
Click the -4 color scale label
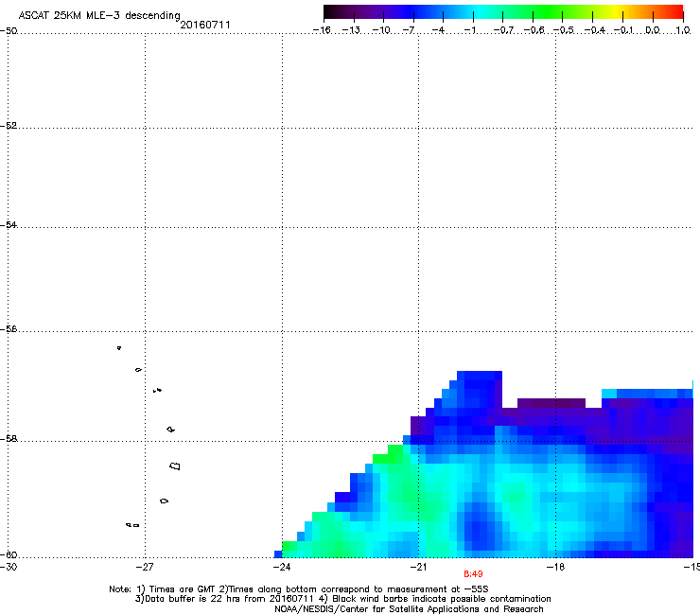[438, 30]
